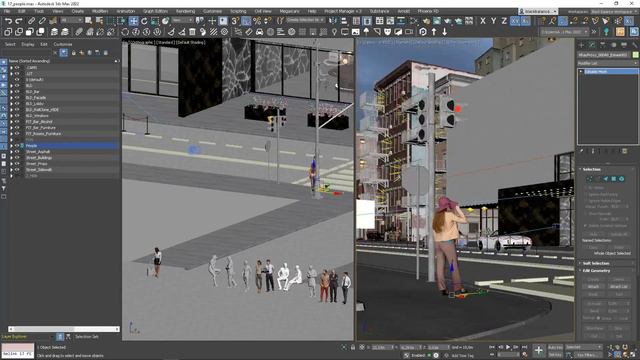The height and width of the screenshot is (360, 640).
Task: Toggle visibility of the Street_Props layer
Action: coord(17,164)
